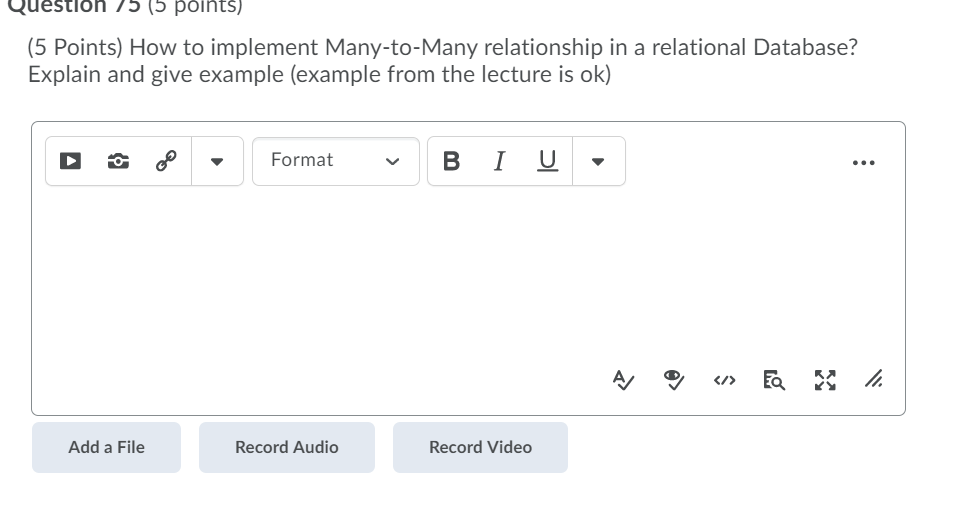Expand more text formatting options arrow
The width and height of the screenshot is (954, 512).
(598, 161)
